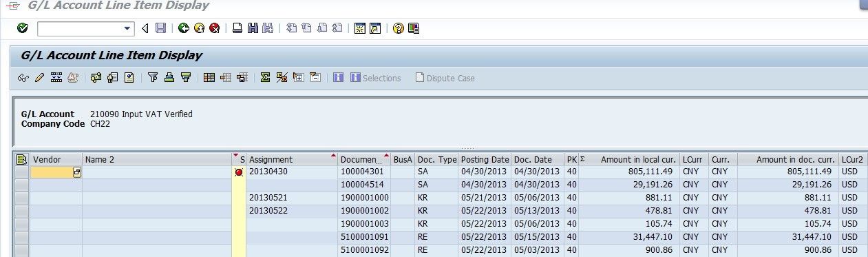868x257 pixels.
Task: Click the LCur2 column header
Action: point(853,159)
